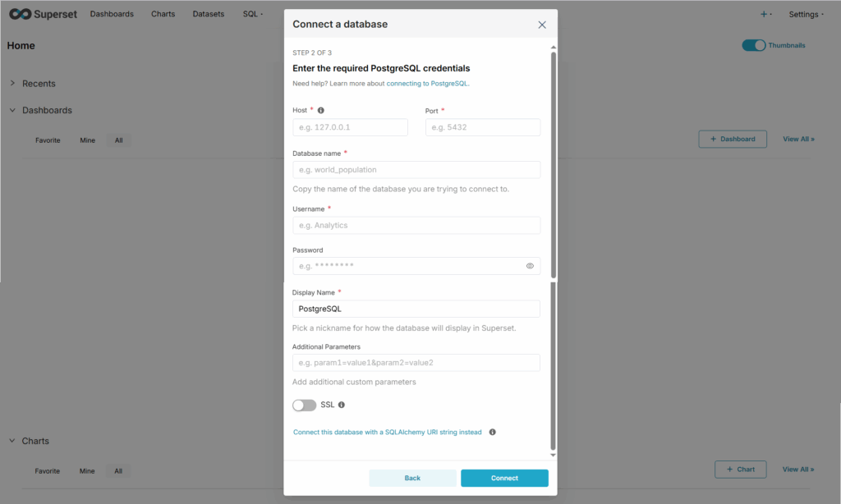Focus the Database name input field
Viewport: 841px width, 504px height.
click(416, 170)
